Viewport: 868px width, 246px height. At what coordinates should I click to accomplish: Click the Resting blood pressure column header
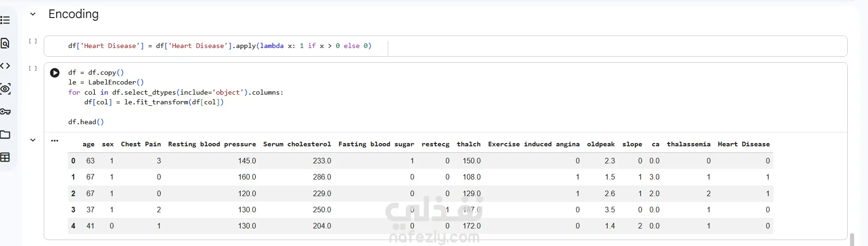click(212, 144)
